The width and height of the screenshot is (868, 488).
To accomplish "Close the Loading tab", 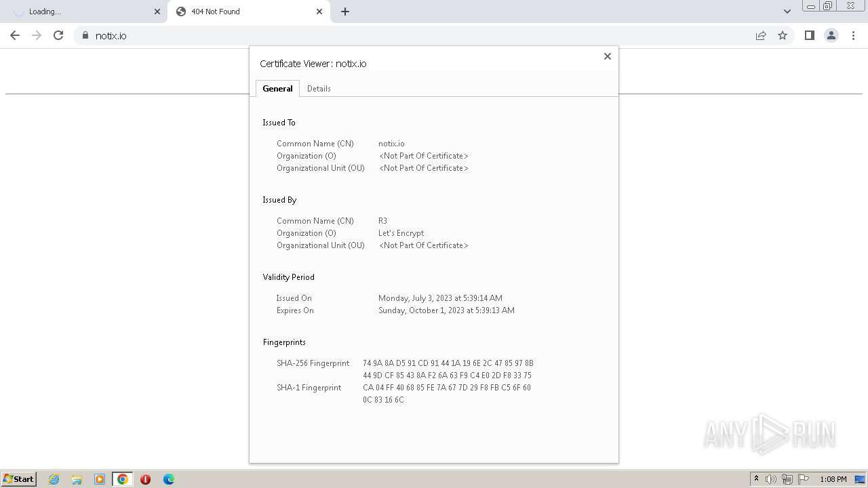I will pyautogui.click(x=157, y=12).
